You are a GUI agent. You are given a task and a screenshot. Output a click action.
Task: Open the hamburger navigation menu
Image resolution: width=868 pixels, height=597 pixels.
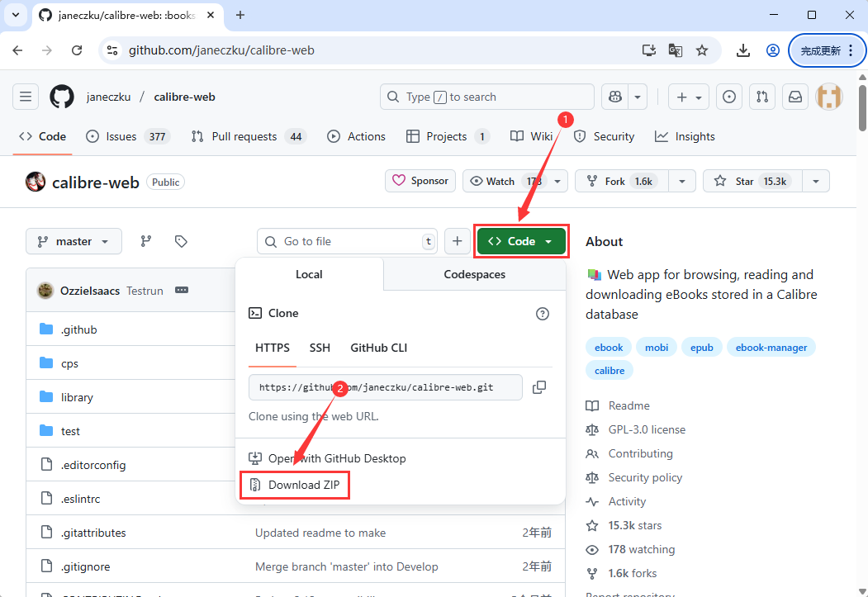coord(26,97)
